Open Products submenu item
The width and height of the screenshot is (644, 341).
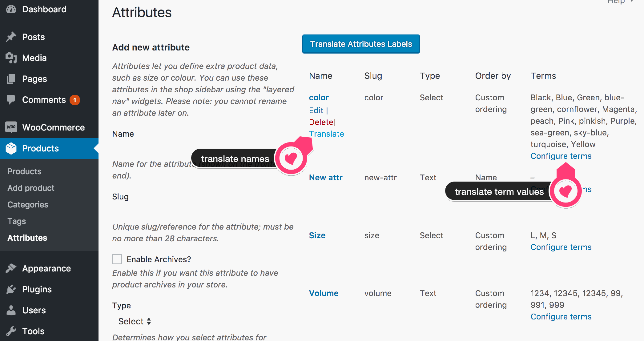coord(24,171)
